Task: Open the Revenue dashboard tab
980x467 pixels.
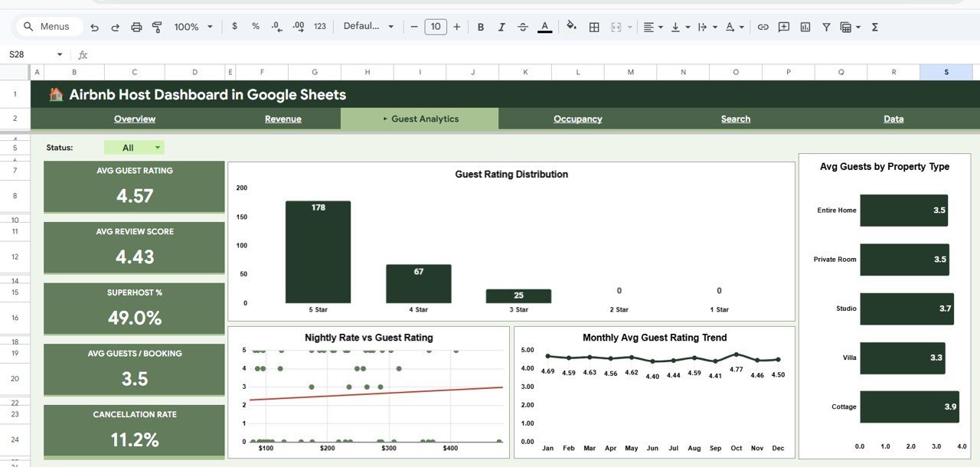Action: [283, 119]
